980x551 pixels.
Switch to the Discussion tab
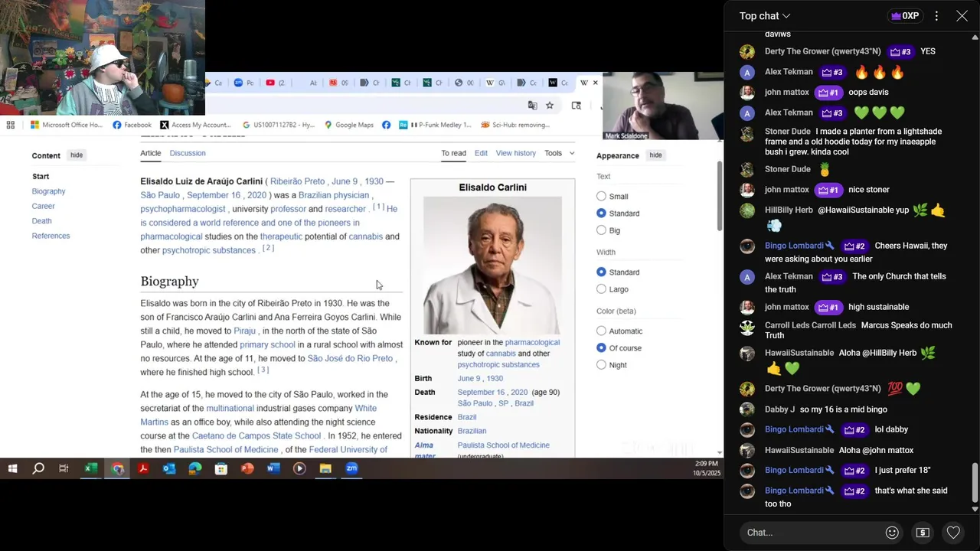click(188, 153)
